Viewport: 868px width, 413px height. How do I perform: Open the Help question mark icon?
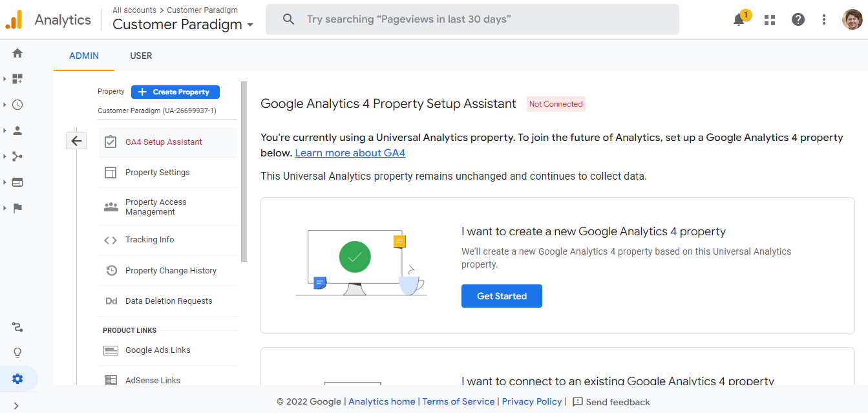click(x=798, y=19)
